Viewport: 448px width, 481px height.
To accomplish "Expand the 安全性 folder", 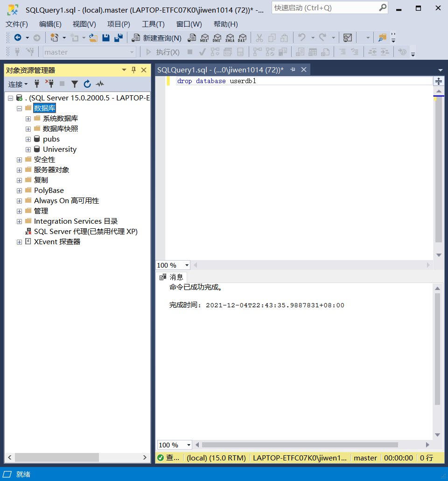I will [19, 160].
